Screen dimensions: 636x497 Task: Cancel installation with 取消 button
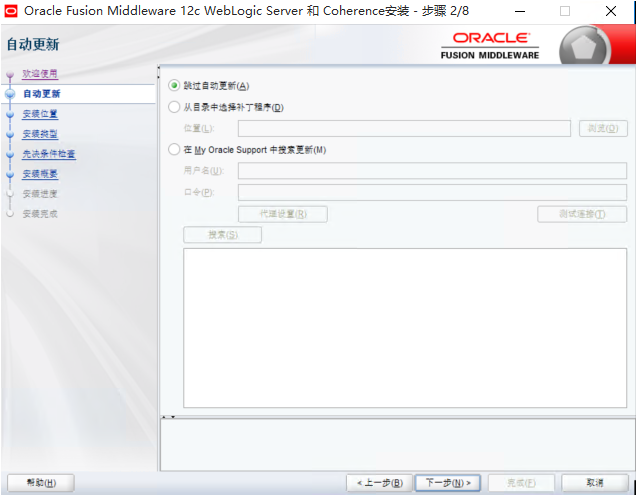tap(595, 483)
